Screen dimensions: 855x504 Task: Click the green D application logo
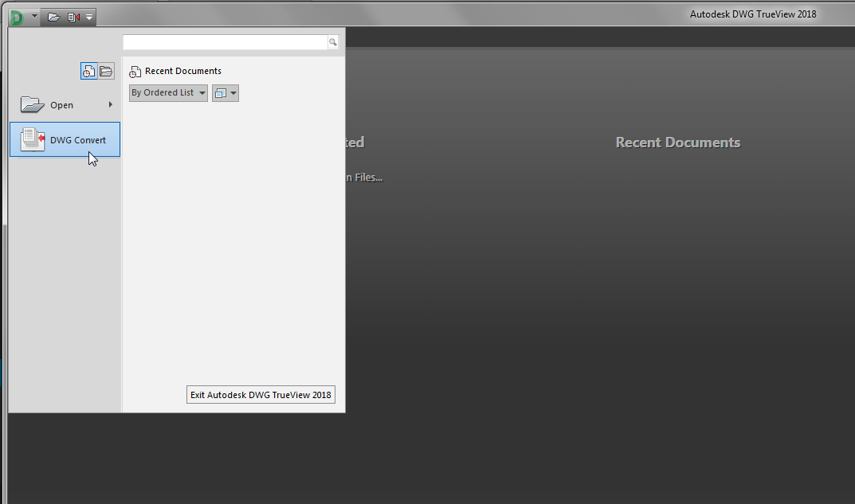17,18
